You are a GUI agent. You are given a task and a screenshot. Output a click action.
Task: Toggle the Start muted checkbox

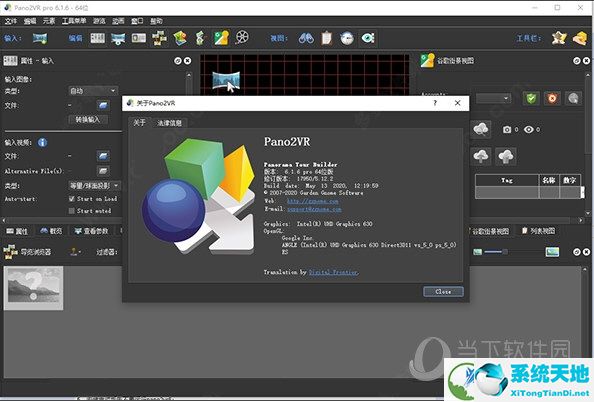click(x=72, y=211)
